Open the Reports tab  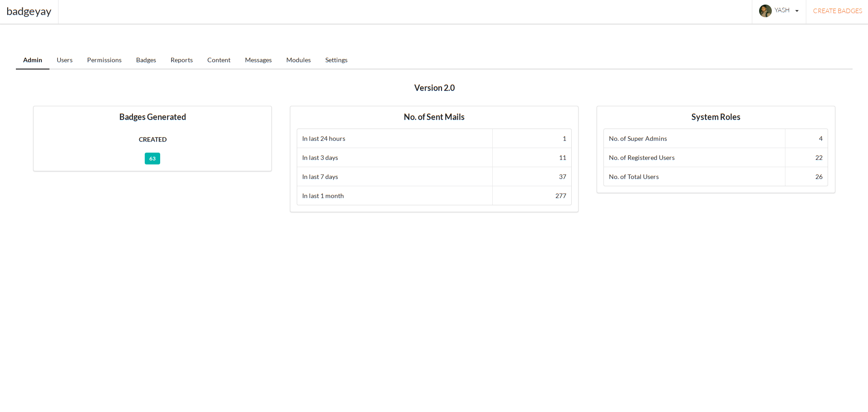pos(181,60)
